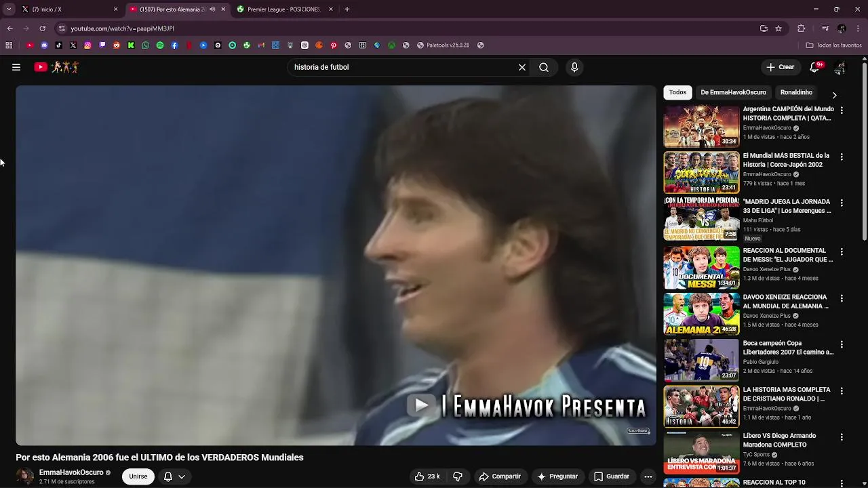The height and width of the screenshot is (488, 868).
Task: Open Corea-Japón 2002 video thumbnail
Action: tap(701, 172)
